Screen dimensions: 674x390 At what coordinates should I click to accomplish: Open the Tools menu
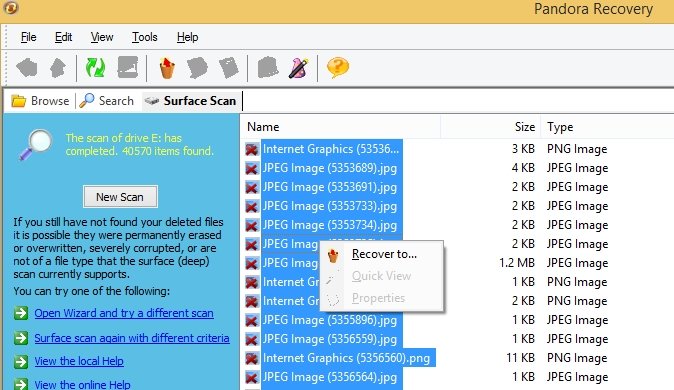click(x=144, y=37)
